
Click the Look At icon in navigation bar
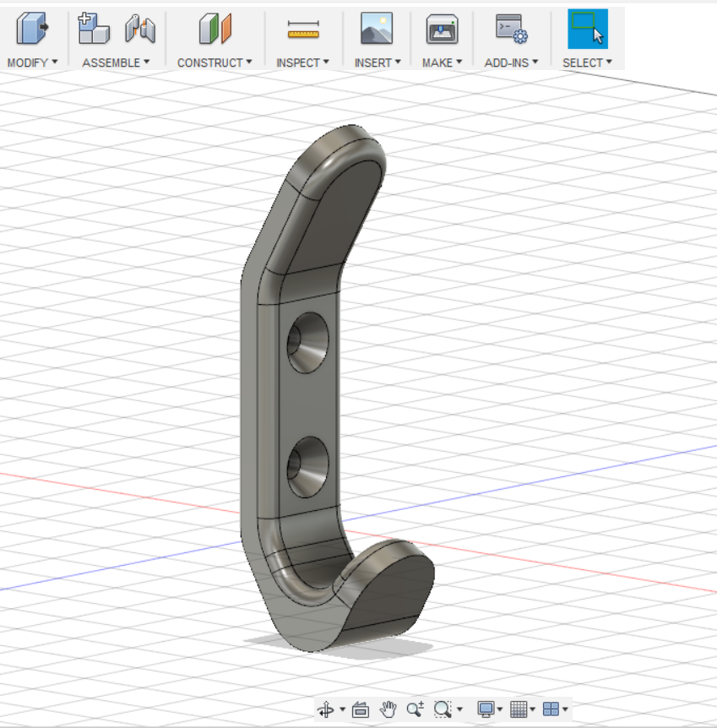point(361,709)
